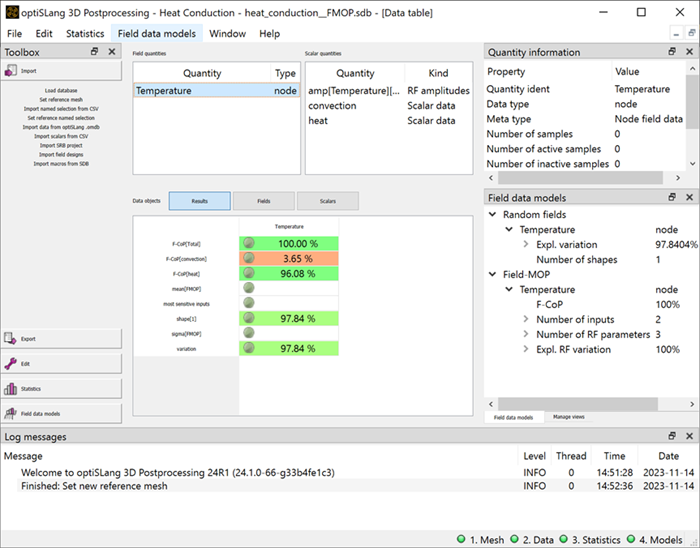
Task: Click the Export icon in Toolbox
Action: click(13, 338)
